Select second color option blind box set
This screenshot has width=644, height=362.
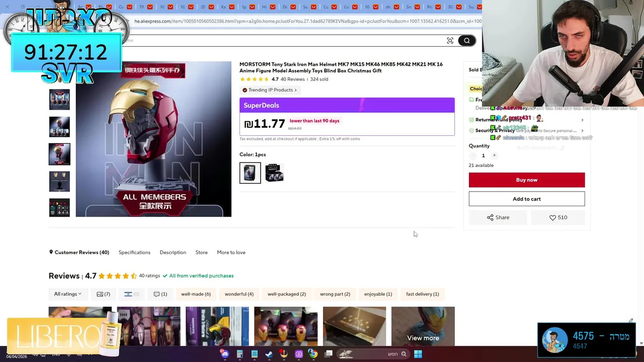[x=274, y=173]
